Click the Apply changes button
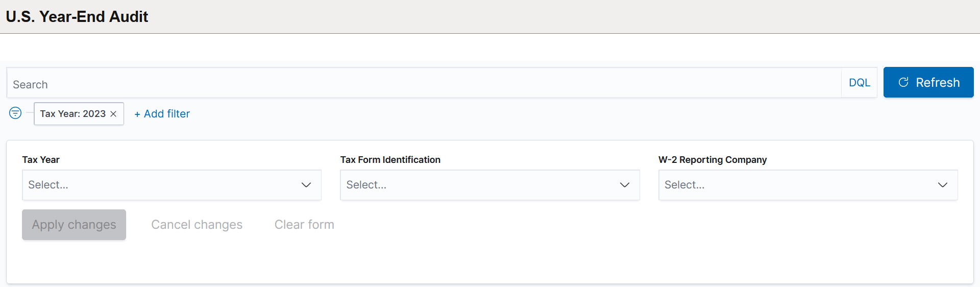 (74, 225)
